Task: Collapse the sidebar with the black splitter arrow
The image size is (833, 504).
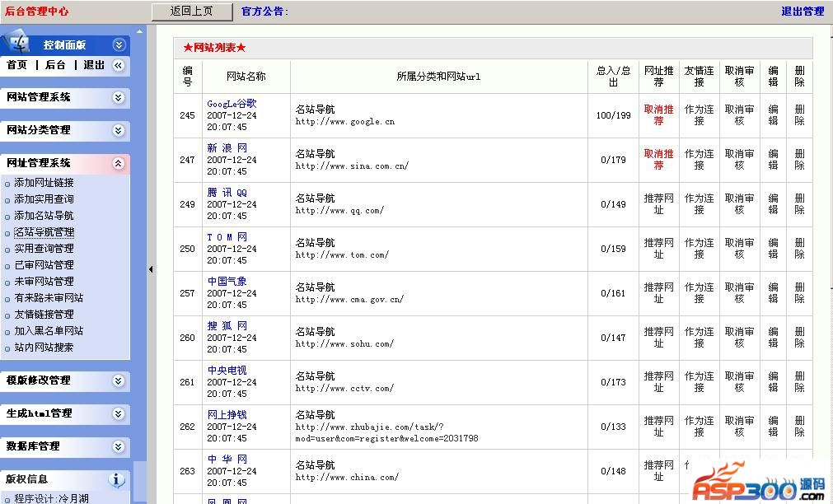Action: click(151, 269)
